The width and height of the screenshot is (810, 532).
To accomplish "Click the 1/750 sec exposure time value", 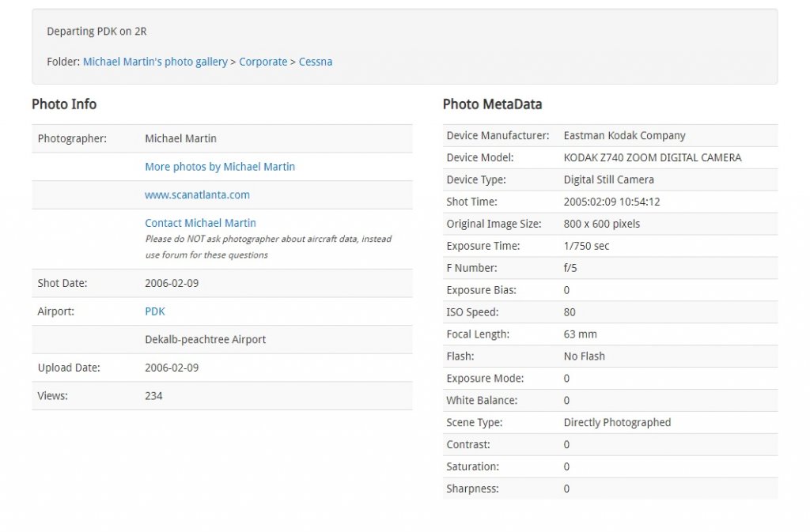I will click(x=586, y=246).
